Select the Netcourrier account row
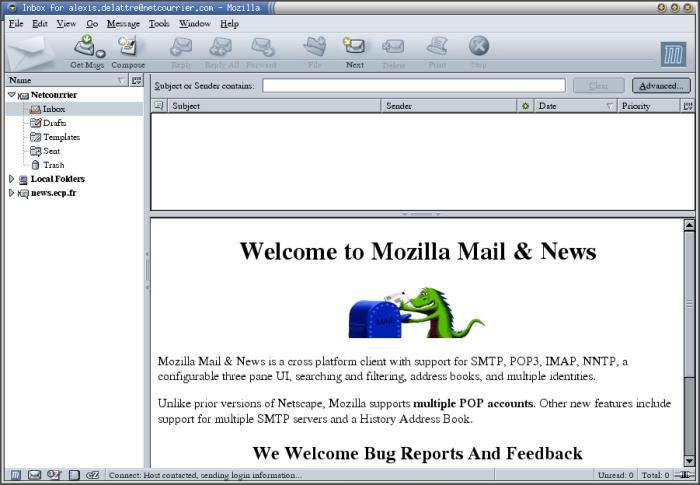This screenshot has height=485, width=700. point(74,95)
